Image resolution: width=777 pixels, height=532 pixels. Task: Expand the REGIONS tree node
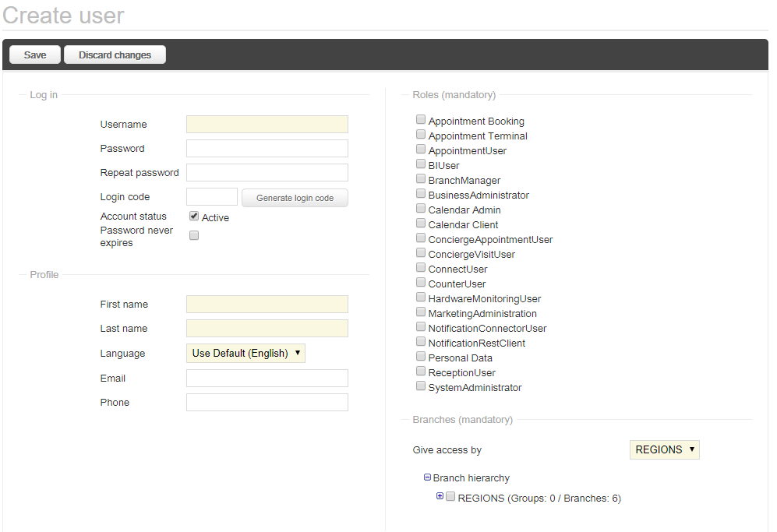(440, 496)
